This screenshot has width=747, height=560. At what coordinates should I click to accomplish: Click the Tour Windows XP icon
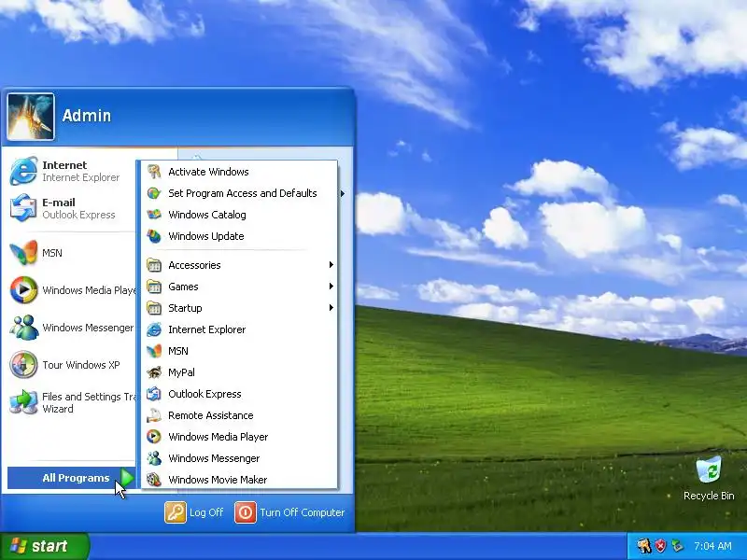(23, 365)
